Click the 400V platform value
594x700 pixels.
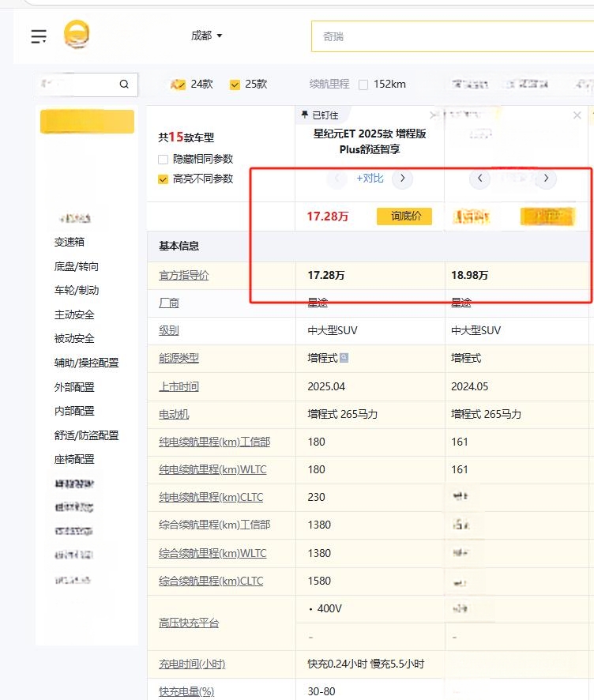pos(329,609)
